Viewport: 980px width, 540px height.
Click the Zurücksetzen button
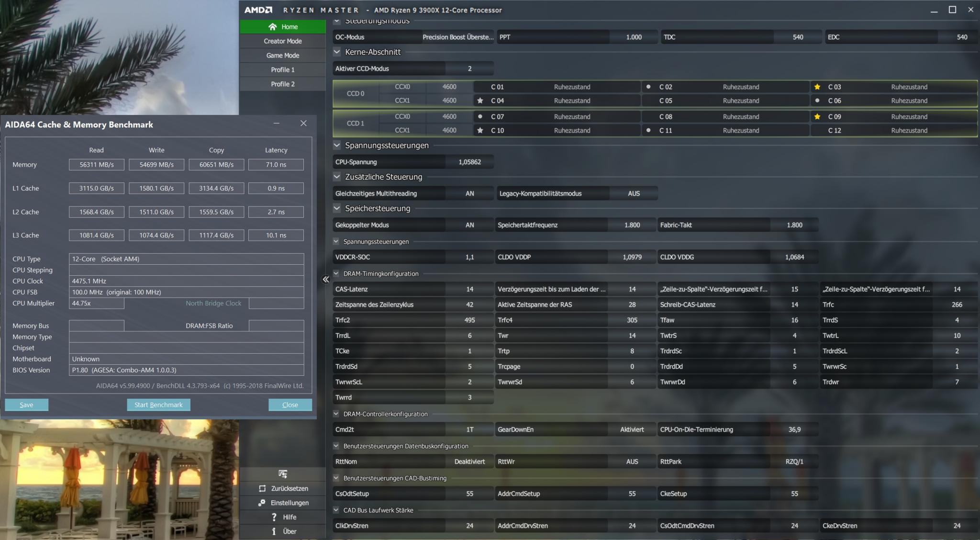(x=283, y=488)
